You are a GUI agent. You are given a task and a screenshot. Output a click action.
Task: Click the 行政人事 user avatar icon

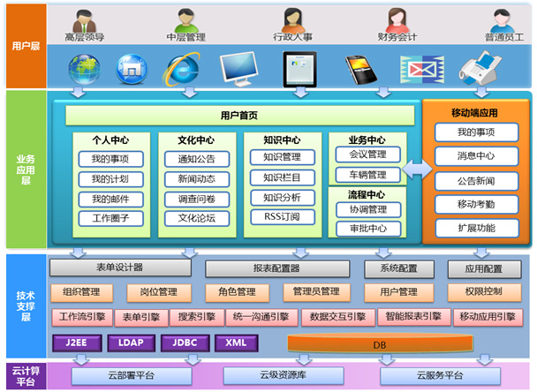293,21
